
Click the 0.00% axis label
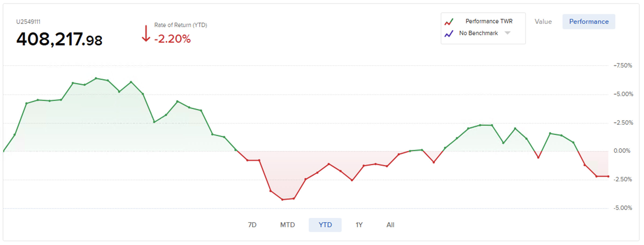point(622,151)
